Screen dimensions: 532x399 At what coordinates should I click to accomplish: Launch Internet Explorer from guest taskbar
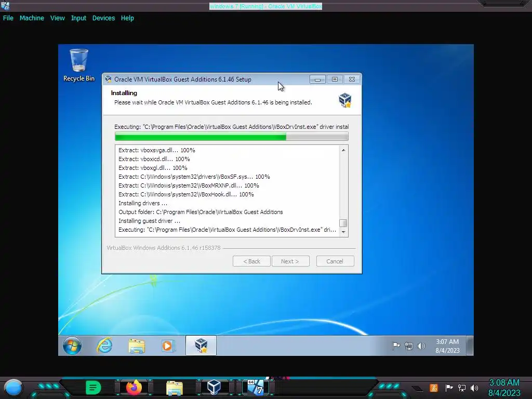pyautogui.click(x=104, y=345)
